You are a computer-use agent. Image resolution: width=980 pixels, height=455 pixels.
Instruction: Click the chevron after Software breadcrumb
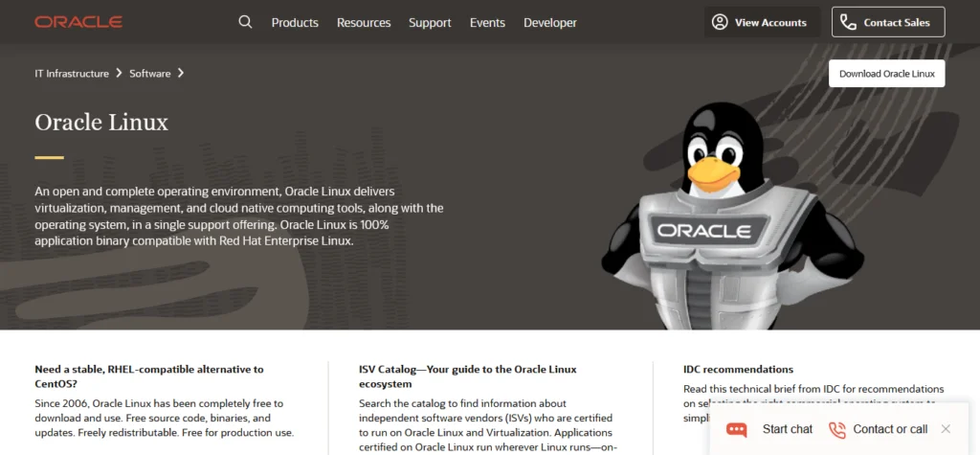[x=181, y=73]
